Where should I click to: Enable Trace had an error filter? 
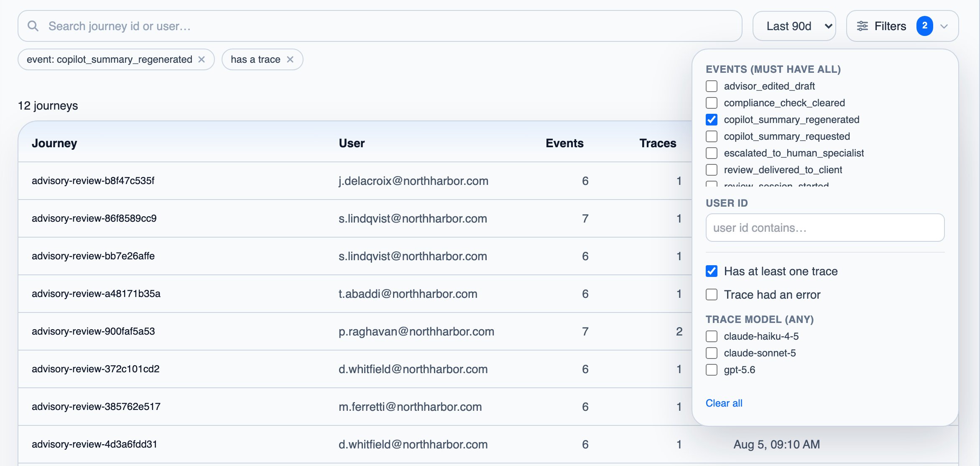click(712, 294)
